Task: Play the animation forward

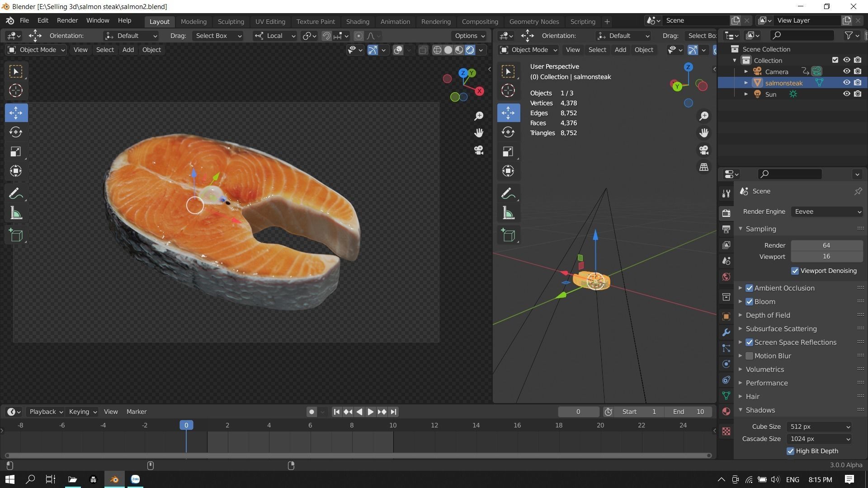Action: pyautogui.click(x=370, y=412)
